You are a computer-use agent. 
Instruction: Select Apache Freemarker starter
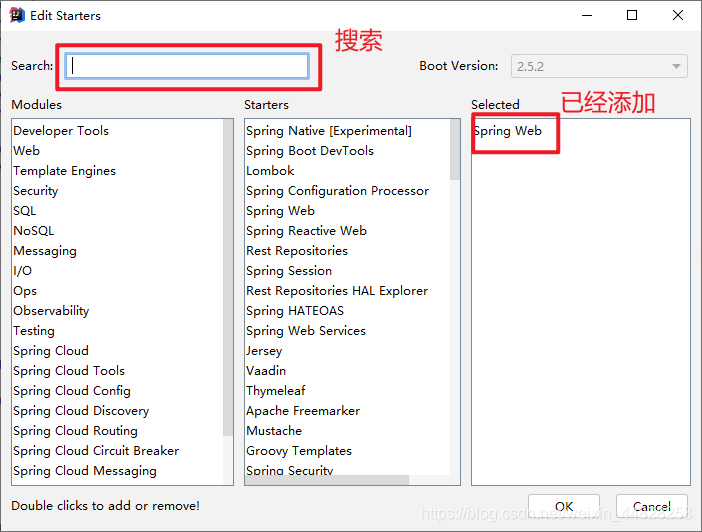click(303, 411)
